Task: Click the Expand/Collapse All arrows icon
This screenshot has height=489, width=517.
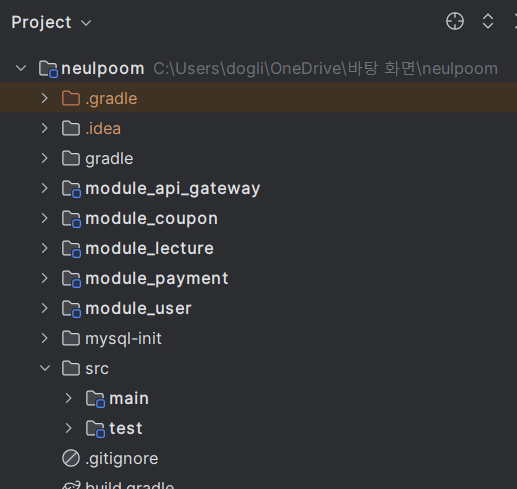Action: pos(488,22)
